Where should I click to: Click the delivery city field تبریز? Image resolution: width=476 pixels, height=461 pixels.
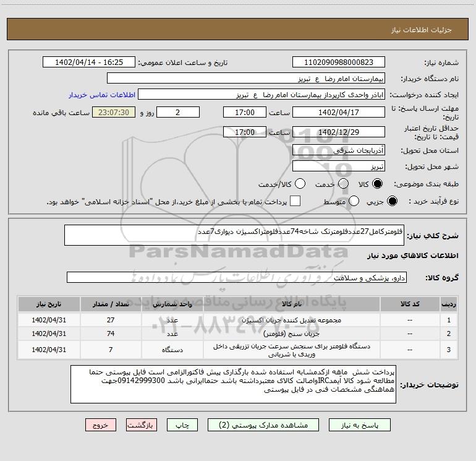click(339, 166)
